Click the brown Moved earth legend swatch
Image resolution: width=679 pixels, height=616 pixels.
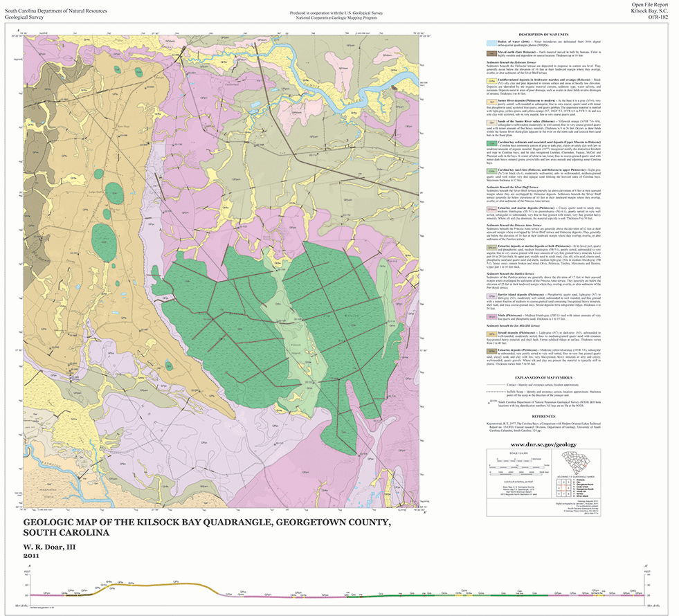pos(491,52)
